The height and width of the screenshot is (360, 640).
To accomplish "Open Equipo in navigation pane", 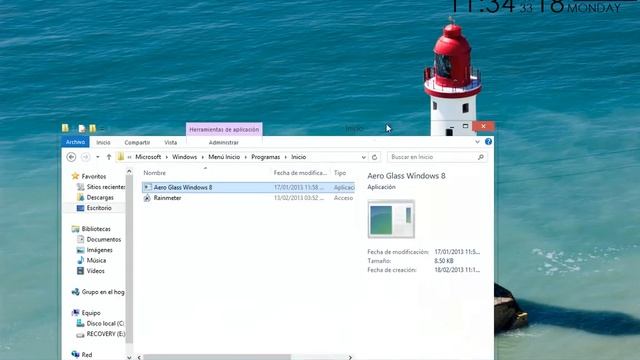I will [91, 313].
